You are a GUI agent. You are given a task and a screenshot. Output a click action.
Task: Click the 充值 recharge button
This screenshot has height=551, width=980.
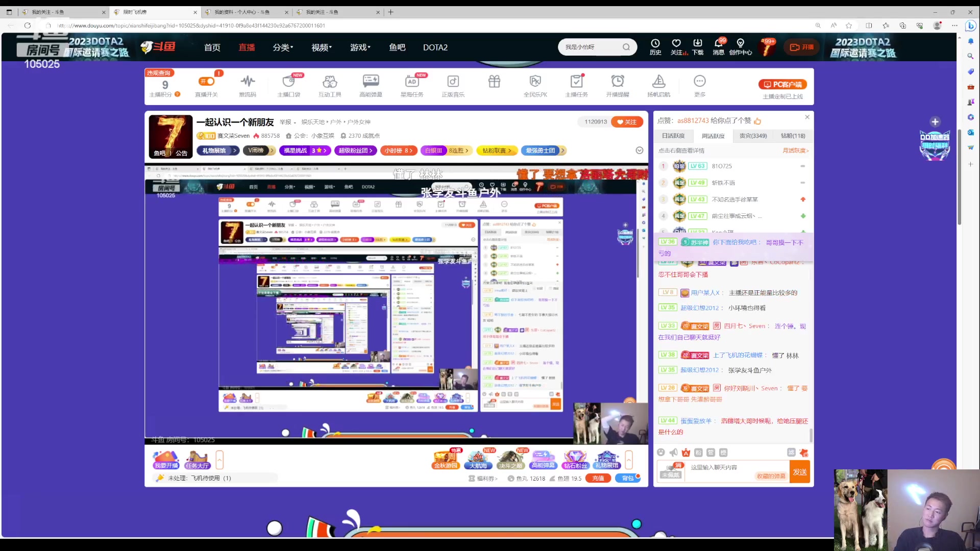(598, 478)
